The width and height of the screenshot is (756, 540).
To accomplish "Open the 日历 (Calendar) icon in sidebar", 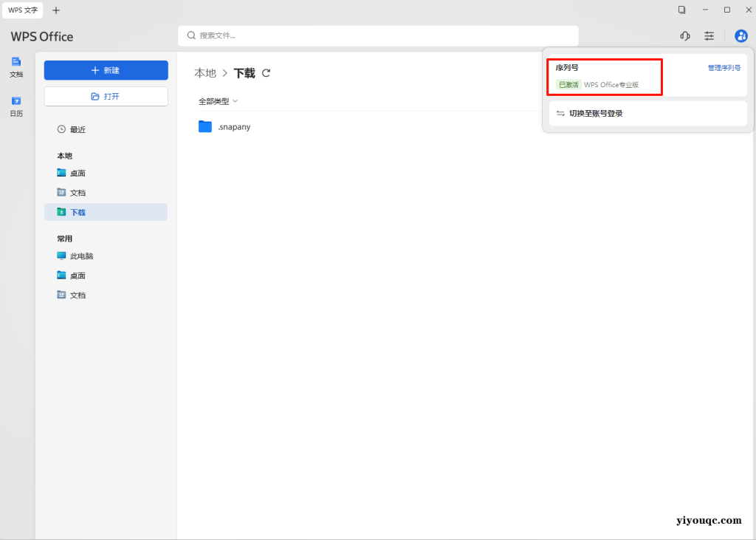I will click(16, 106).
